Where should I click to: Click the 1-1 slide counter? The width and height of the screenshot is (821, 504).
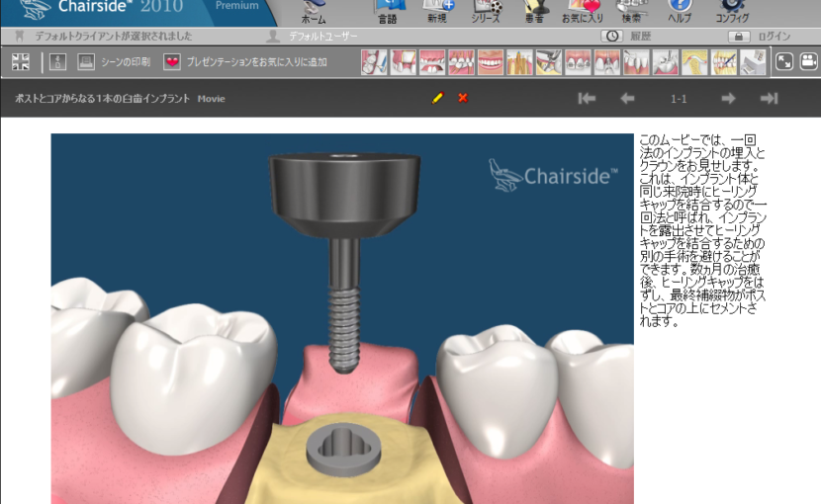679,99
